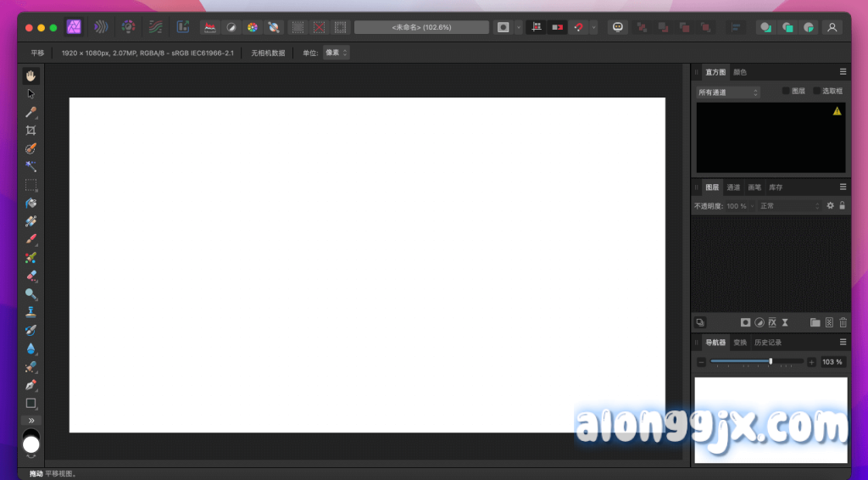This screenshot has width=868, height=480.
Task: Click the navigator zoom slider handle
Action: coord(771,361)
